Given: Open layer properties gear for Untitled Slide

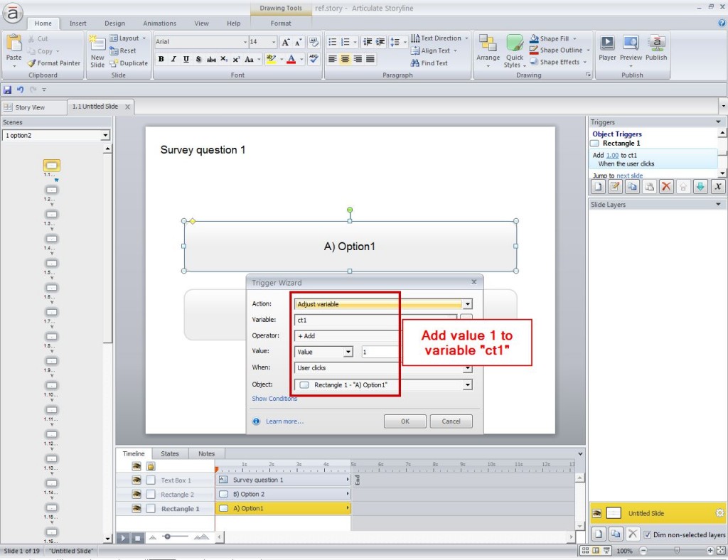Looking at the screenshot, I should coord(719,513).
